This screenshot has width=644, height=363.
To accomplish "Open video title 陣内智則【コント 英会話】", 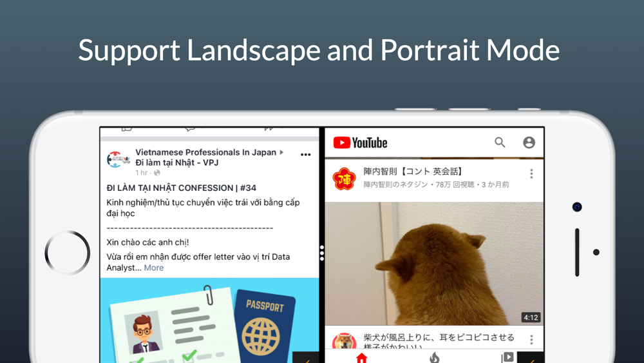I will pyautogui.click(x=413, y=172).
